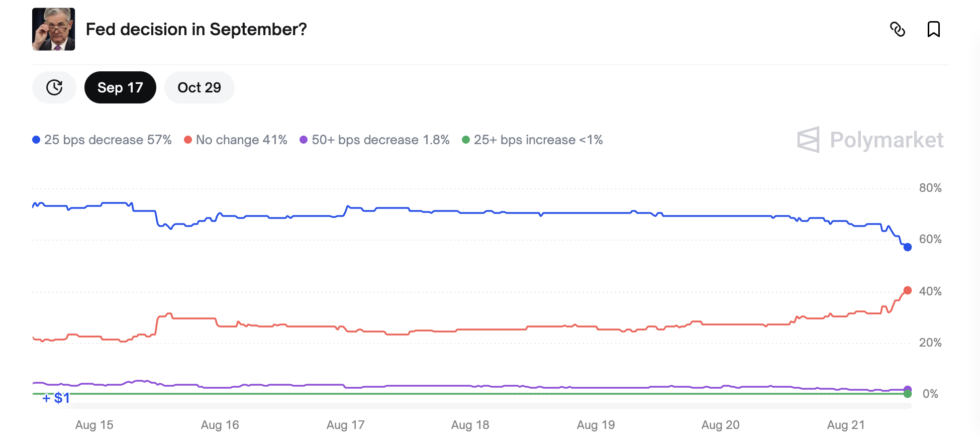Click the 80% gridline label
This screenshot has width=980, height=438.
[929, 188]
